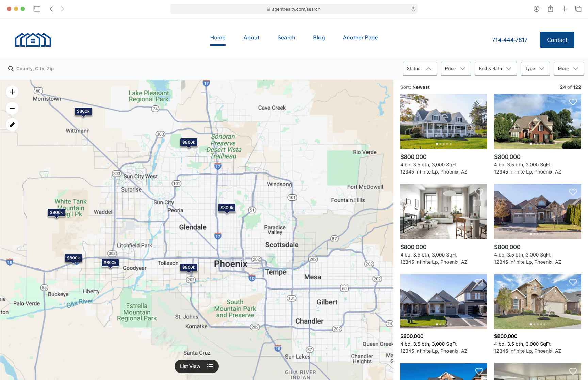Zoom out on the map with minus icon
Screen dimensions: 588x380
pyautogui.click(x=12, y=108)
